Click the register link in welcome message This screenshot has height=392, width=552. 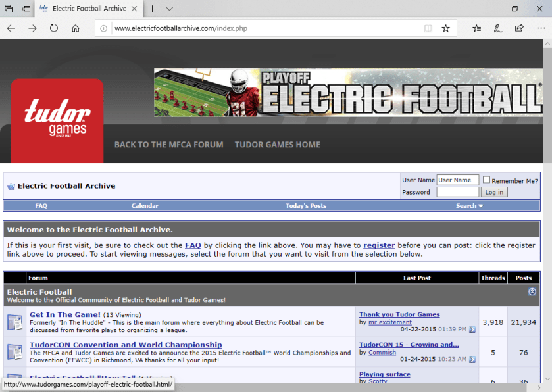[x=379, y=245]
